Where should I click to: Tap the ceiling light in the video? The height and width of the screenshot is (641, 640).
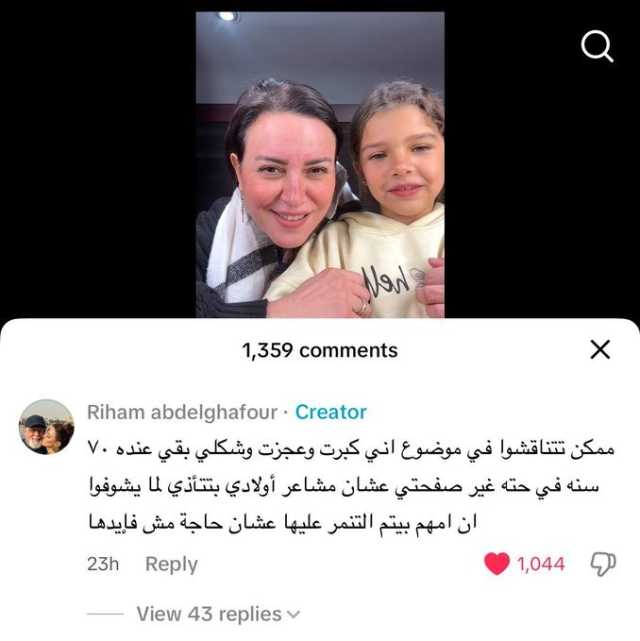tap(227, 16)
